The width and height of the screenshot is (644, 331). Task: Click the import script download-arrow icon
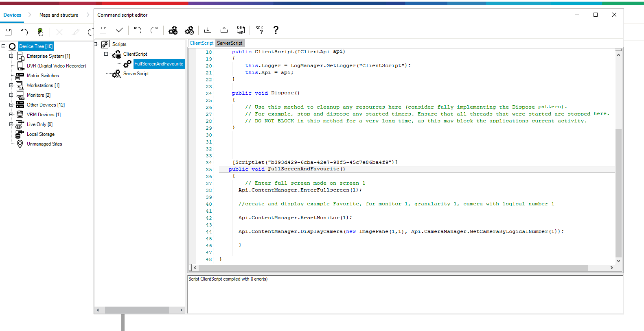(208, 30)
